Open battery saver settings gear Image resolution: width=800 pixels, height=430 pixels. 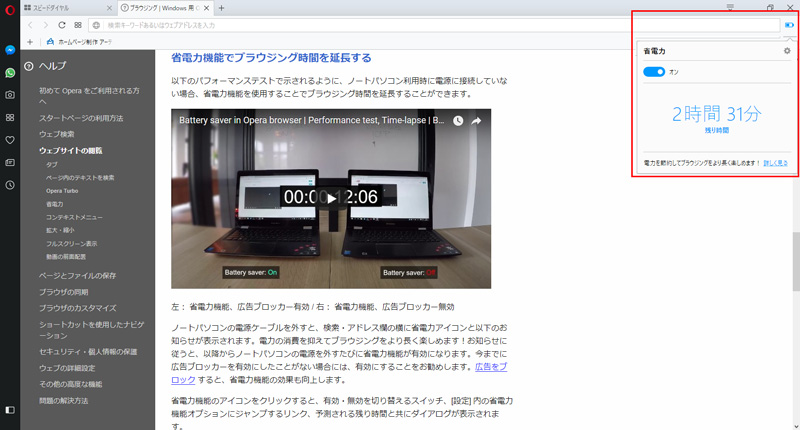coord(787,51)
